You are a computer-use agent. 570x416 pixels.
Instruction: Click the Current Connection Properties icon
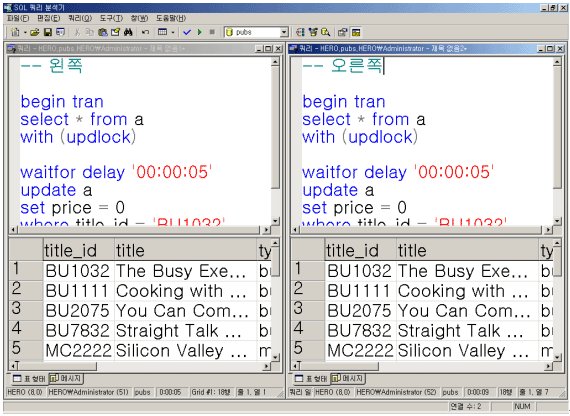click(x=343, y=32)
